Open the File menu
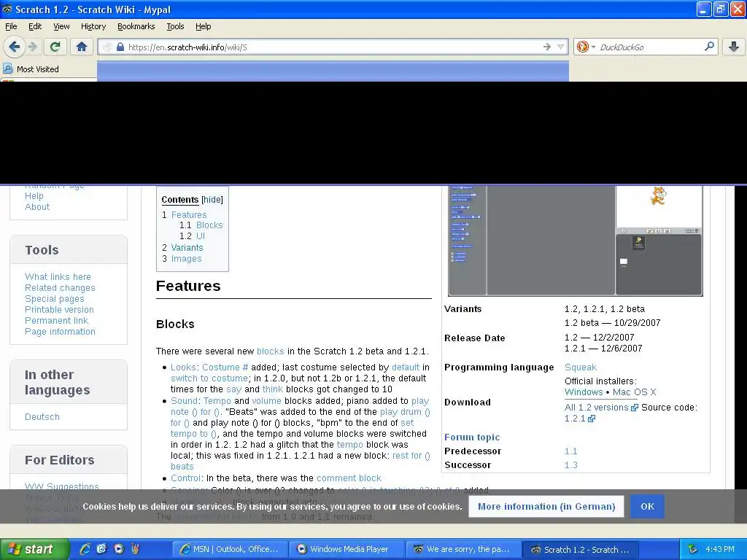The image size is (747, 560). tap(11, 26)
